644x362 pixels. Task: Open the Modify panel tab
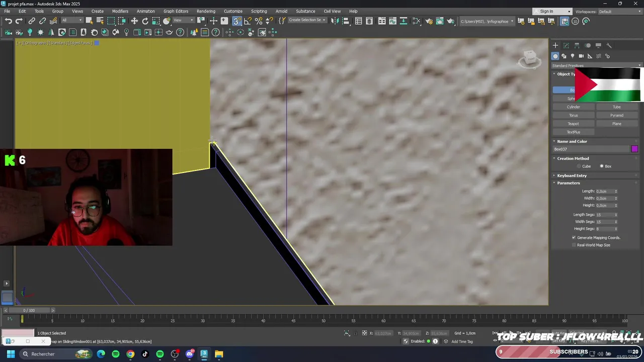click(566, 45)
